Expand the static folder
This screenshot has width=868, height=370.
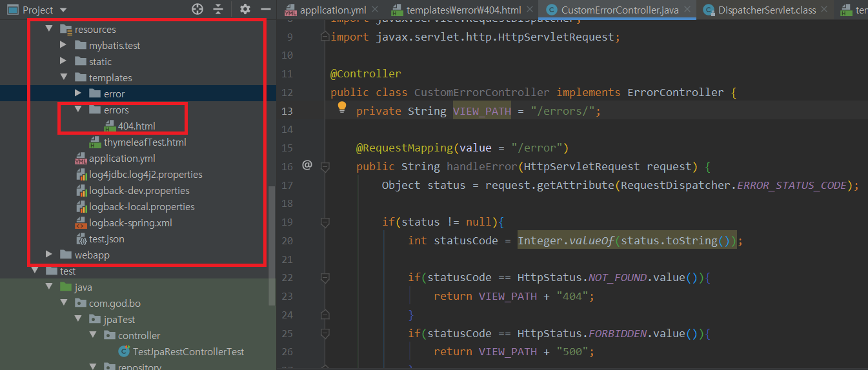coord(63,61)
